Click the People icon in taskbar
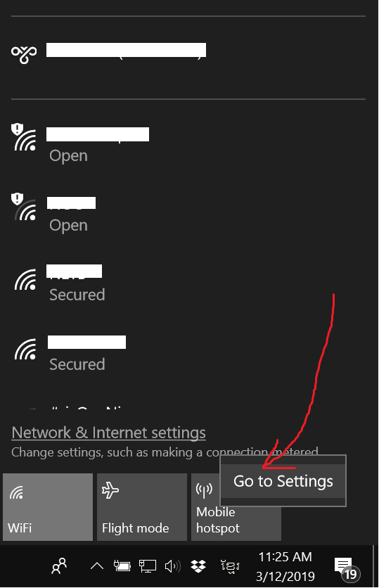This screenshot has width=379, height=588. pos(59,566)
